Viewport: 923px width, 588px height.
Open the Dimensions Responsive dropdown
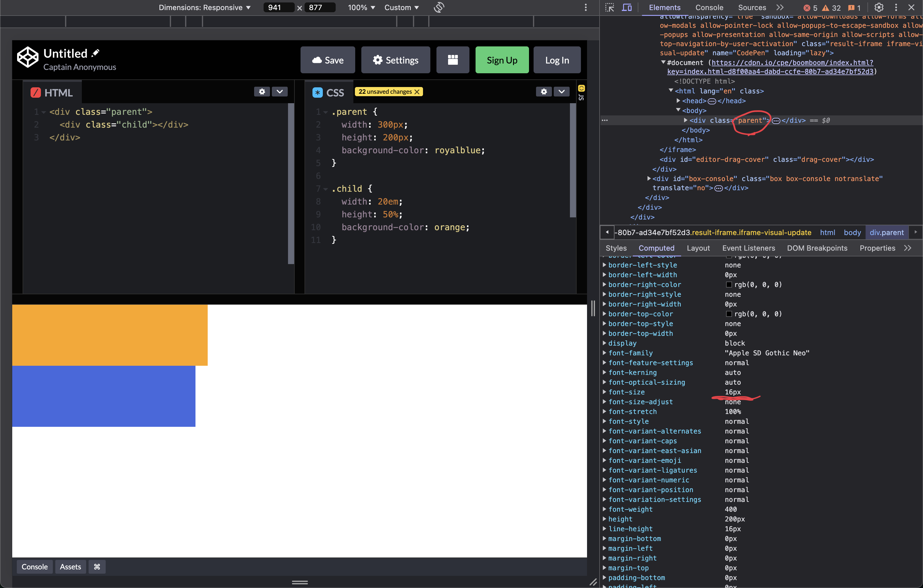tap(204, 7)
